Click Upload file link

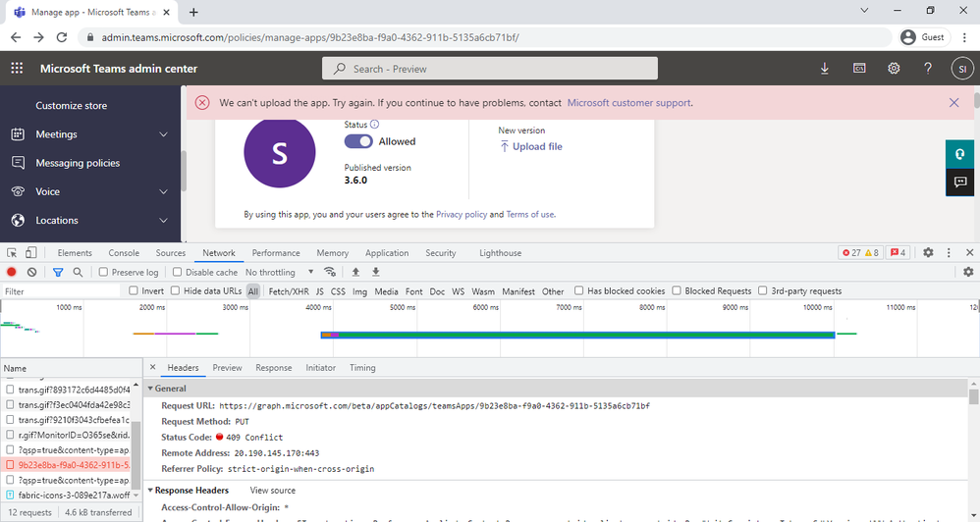point(530,147)
